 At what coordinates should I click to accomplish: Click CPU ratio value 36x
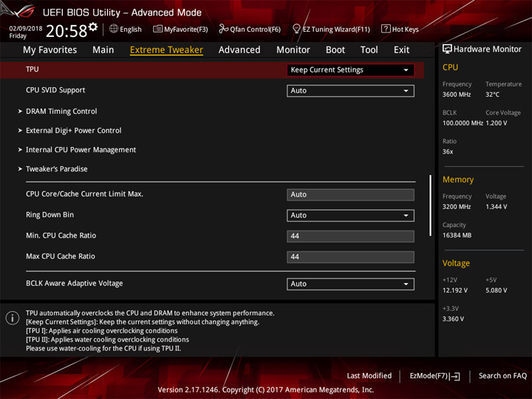click(448, 151)
